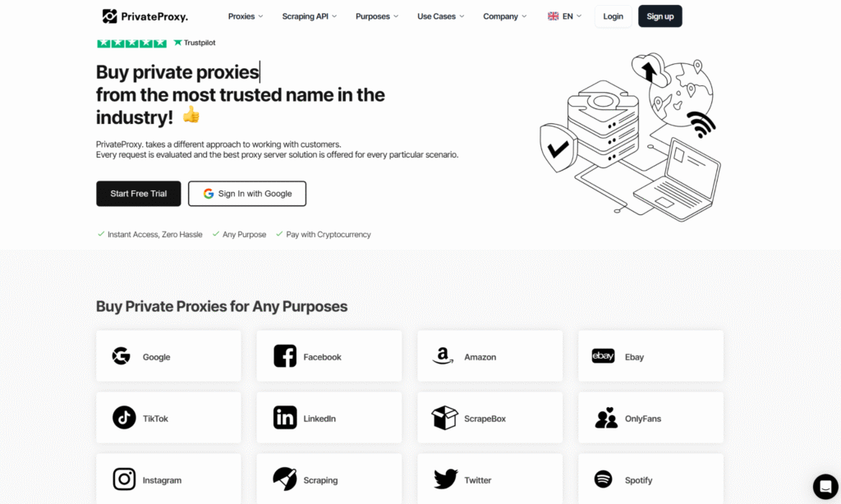Open the EN language selector
Viewport: 841px width, 504px height.
564,16
